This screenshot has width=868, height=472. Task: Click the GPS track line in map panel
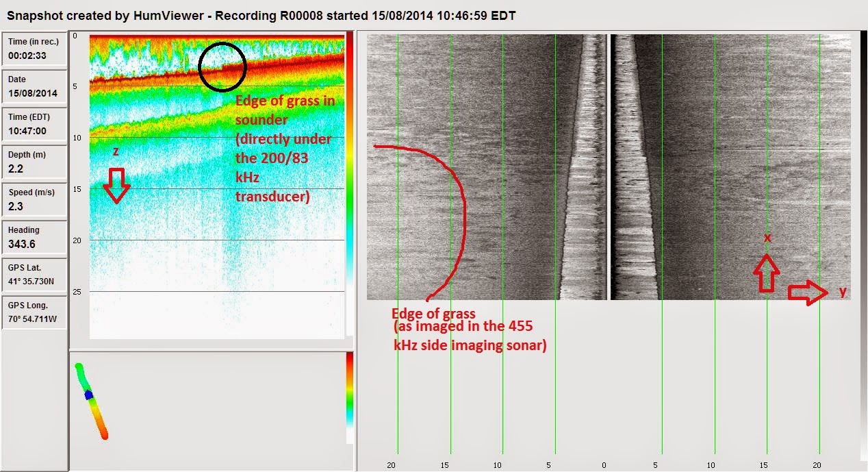92,401
